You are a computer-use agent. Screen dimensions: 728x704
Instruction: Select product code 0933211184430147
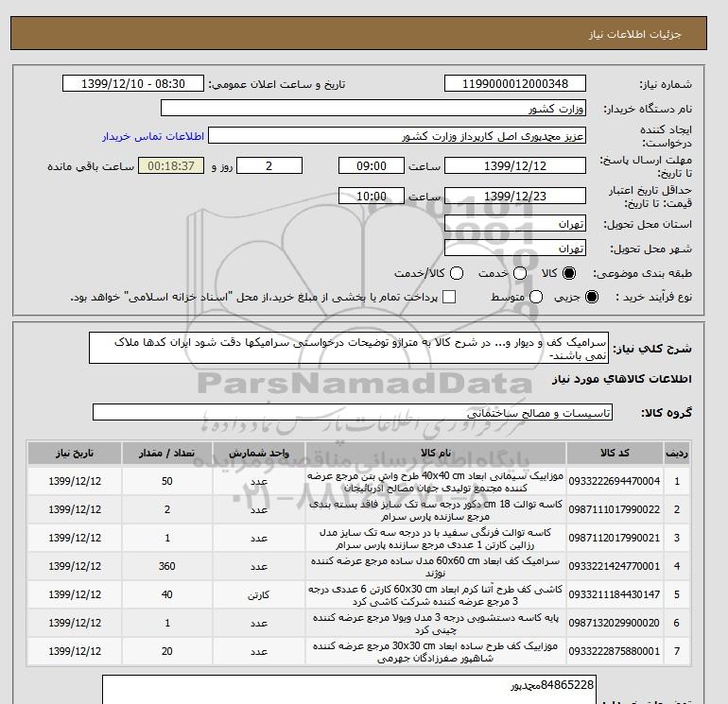coord(615,594)
